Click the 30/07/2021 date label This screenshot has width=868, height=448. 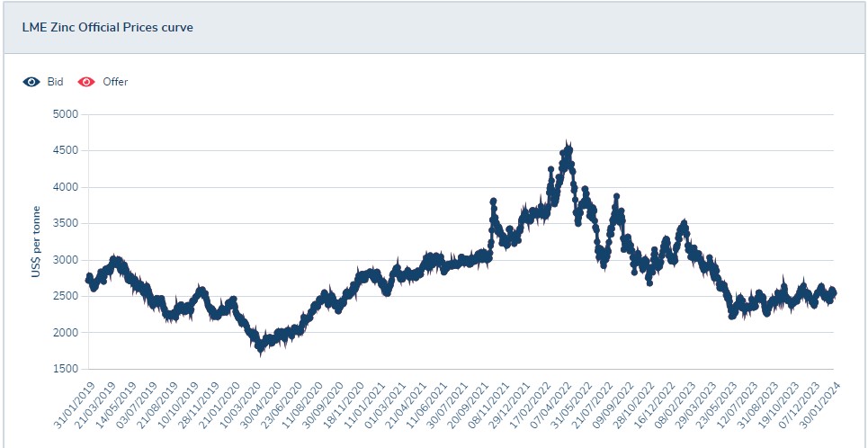click(x=447, y=404)
